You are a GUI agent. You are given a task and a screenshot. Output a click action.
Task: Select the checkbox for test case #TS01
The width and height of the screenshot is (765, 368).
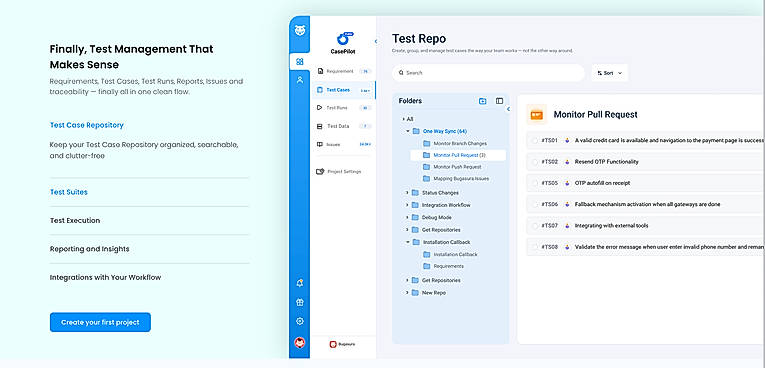tap(535, 141)
